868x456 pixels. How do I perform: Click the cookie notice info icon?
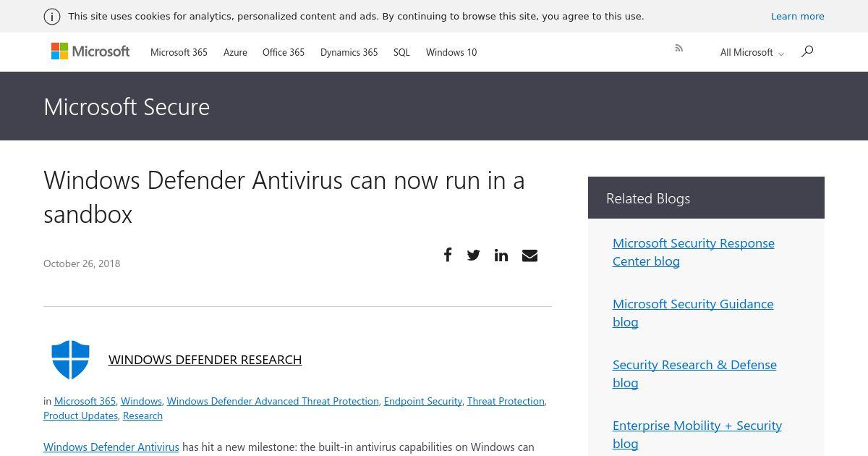pos(52,17)
